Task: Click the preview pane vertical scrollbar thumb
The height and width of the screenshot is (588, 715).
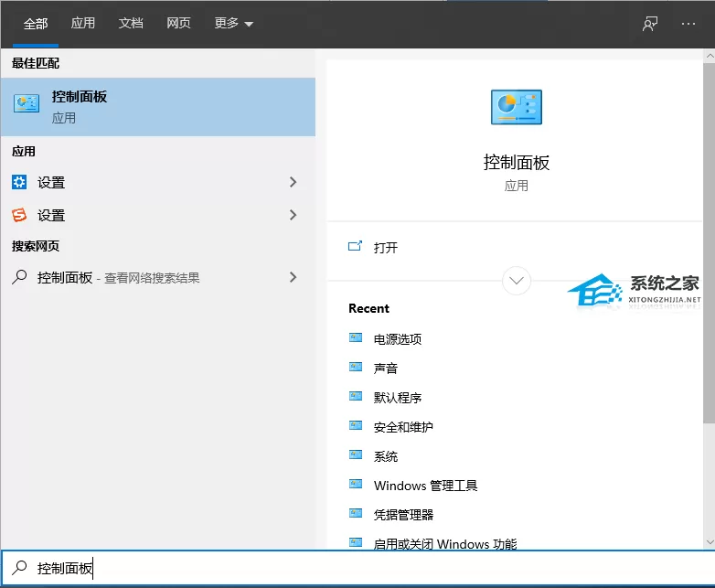Action: coord(710,243)
